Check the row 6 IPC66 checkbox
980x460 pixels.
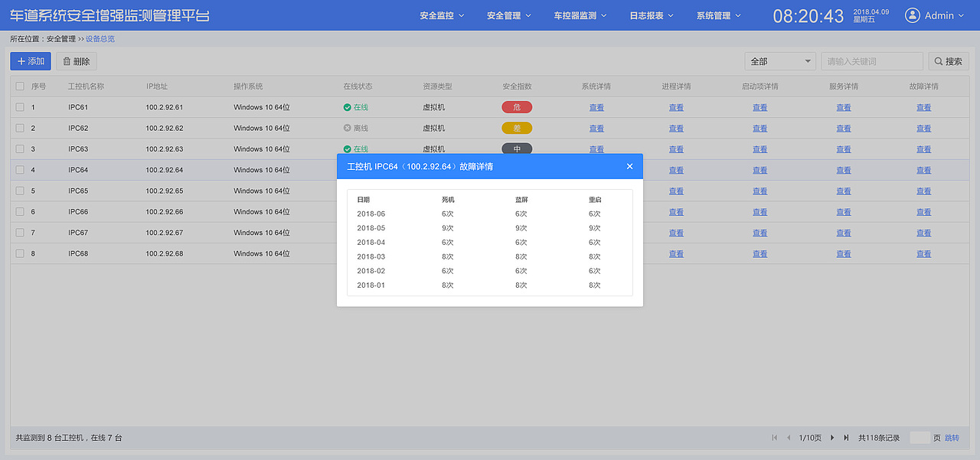click(20, 211)
